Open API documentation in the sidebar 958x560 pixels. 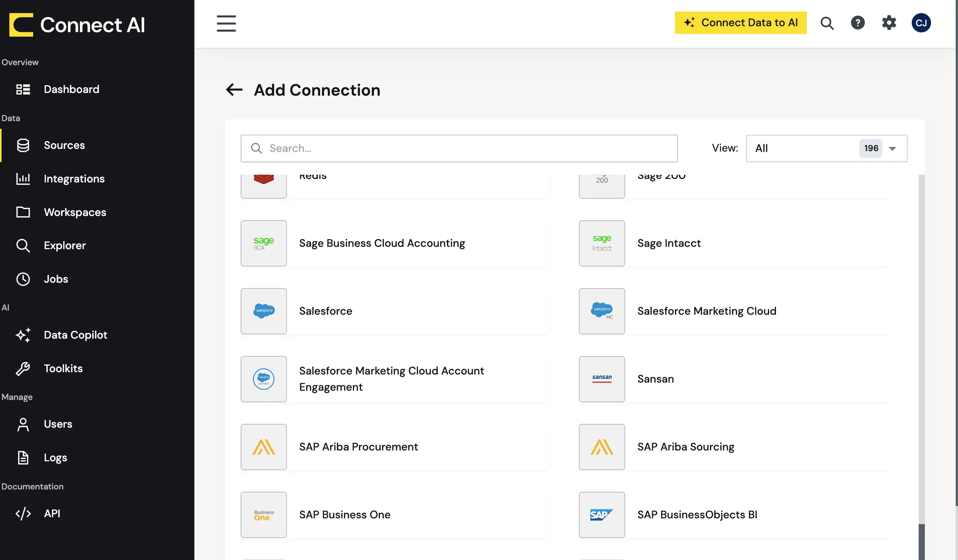pyautogui.click(x=52, y=513)
